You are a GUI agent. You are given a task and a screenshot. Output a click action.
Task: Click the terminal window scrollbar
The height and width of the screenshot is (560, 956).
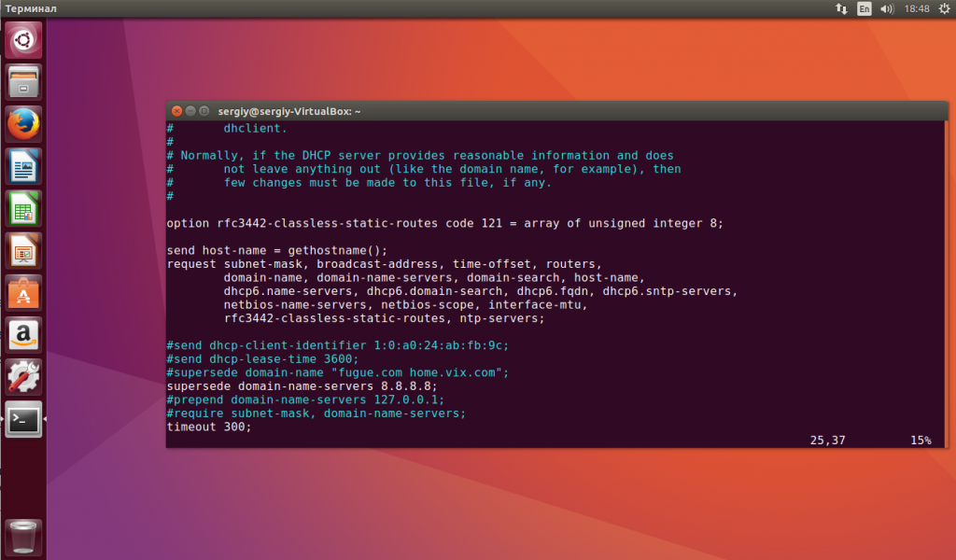[946, 284]
